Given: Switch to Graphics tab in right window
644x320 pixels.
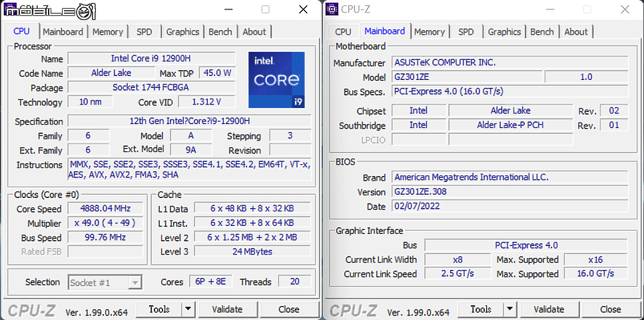Looking at the screenshot, I should click(504, 32).
